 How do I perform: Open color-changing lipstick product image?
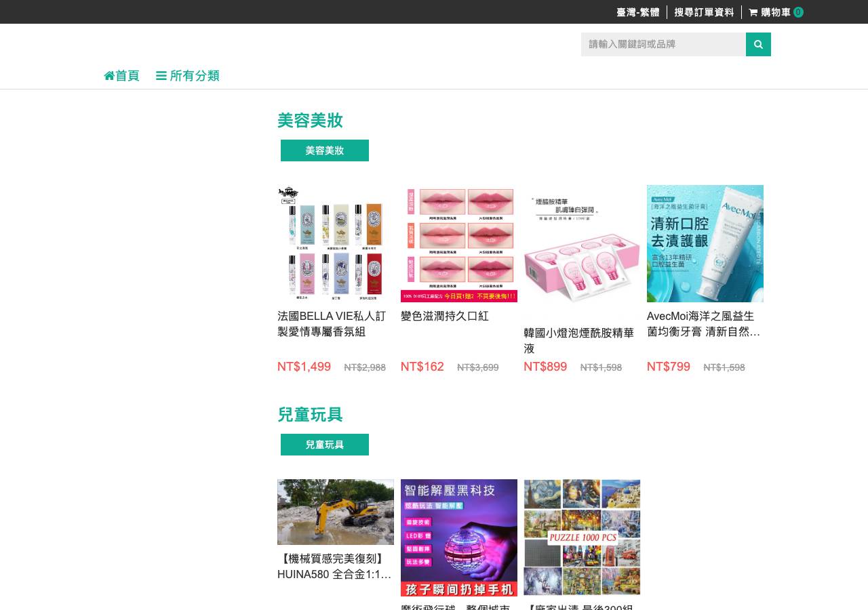[459, 243]
